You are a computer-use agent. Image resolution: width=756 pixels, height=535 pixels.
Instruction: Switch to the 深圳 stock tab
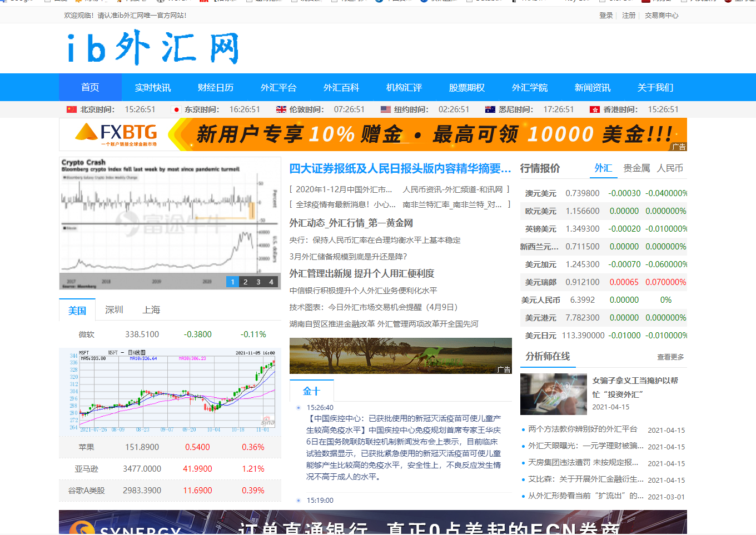click(x=114, y=309)
